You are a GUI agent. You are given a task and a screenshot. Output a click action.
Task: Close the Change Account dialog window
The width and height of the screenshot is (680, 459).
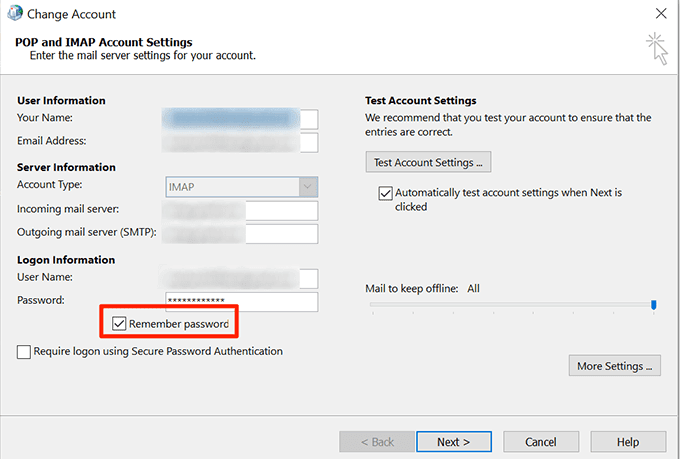tap(659, 14)
